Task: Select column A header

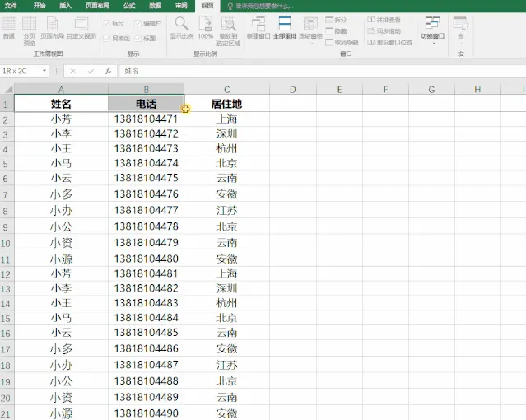Action: [x=61, y=89]
